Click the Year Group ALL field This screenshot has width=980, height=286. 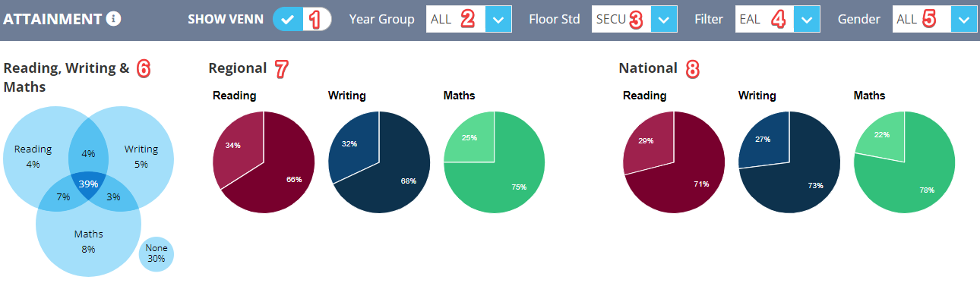click(456, 20)
